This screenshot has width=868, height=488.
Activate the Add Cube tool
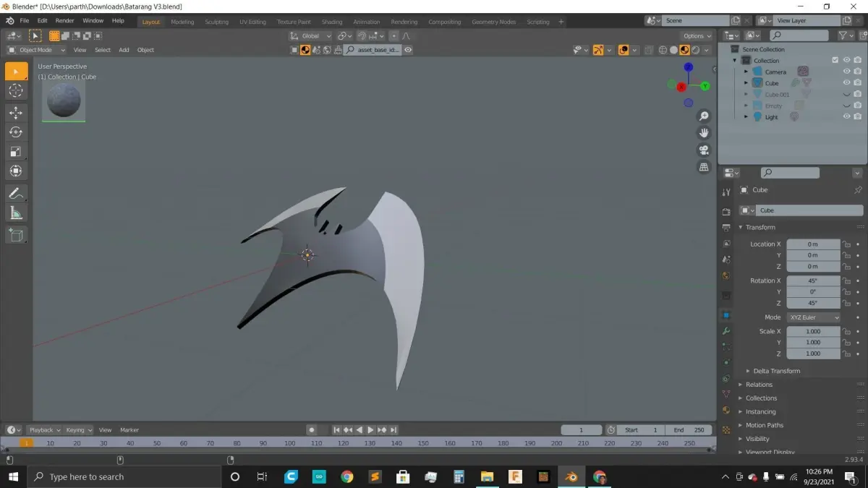point(16,235)
